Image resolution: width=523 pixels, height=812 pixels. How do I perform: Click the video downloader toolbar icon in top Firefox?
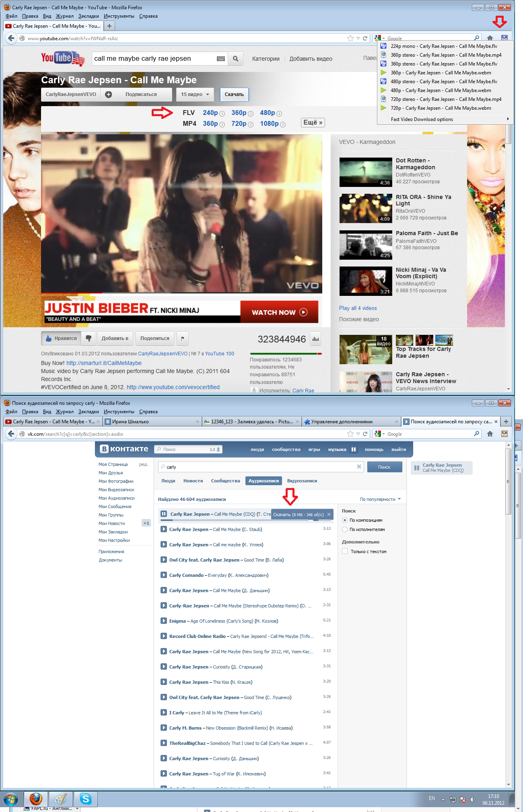[504, 38]
